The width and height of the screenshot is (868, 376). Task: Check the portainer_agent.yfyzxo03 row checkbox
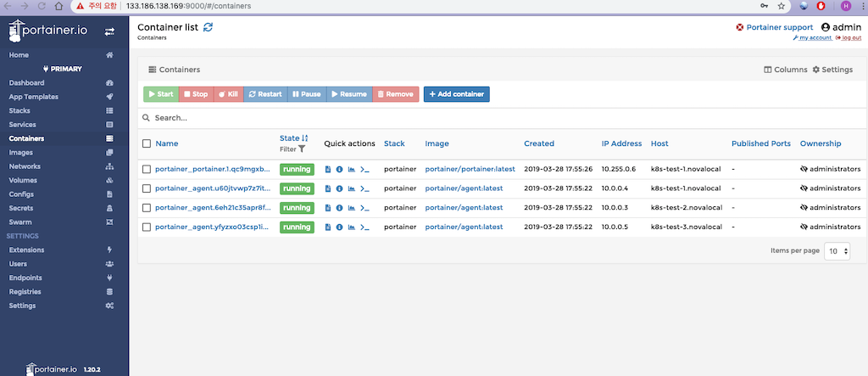[147, 227]
